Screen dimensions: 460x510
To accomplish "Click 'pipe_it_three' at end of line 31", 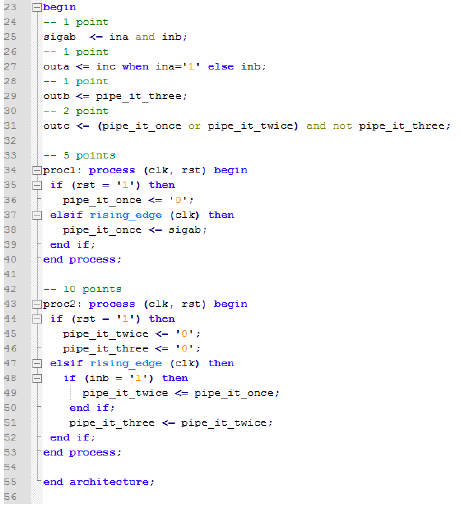I will pos(402,126).
